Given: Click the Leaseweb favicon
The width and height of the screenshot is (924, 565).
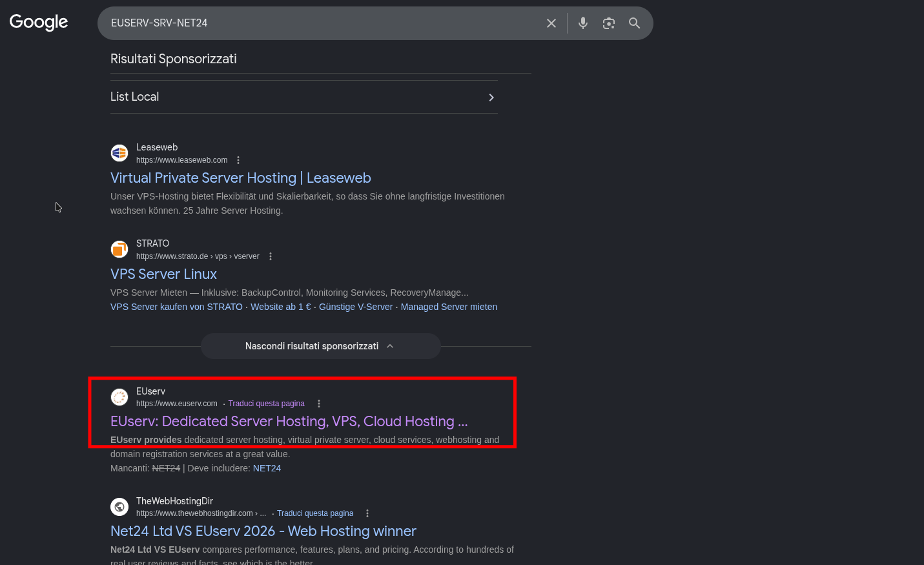Looking at the screenshot, I should pyautogui.click(x=119, y=153).
